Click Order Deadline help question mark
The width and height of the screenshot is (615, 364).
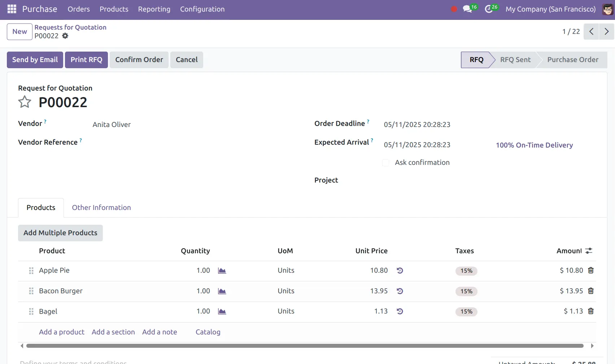pos(368,122)
